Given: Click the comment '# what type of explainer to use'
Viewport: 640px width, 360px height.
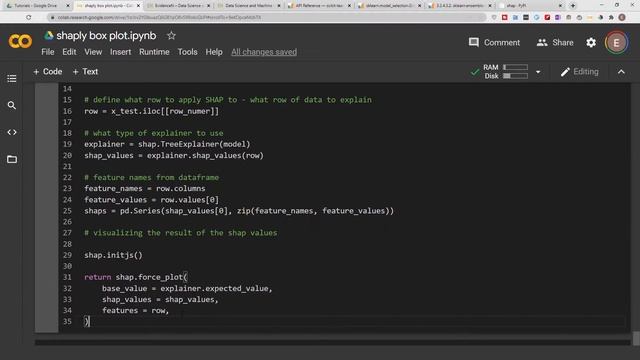Looking at the screenshot, I should point(154,133).
